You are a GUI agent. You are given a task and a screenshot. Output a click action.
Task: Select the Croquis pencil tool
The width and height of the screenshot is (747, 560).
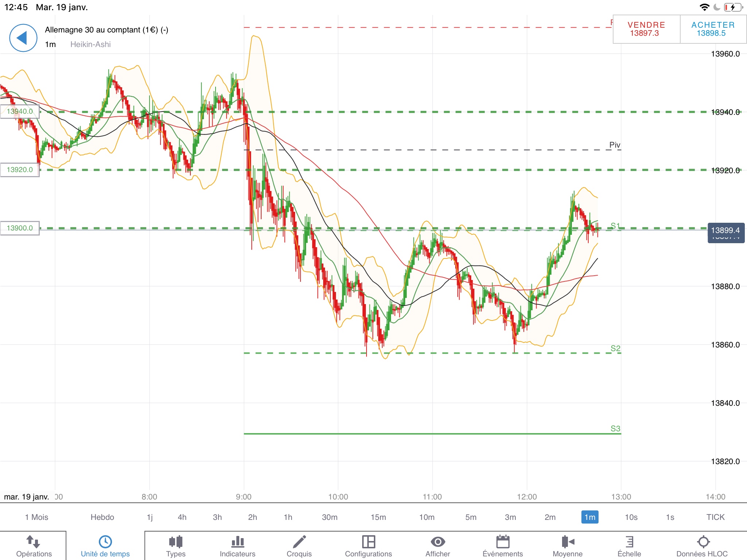299,542
